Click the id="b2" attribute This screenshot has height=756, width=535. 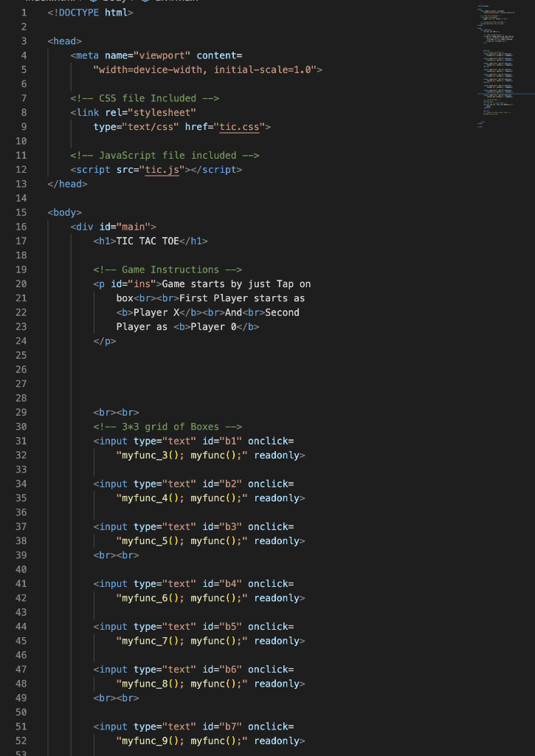coord(222,484)
